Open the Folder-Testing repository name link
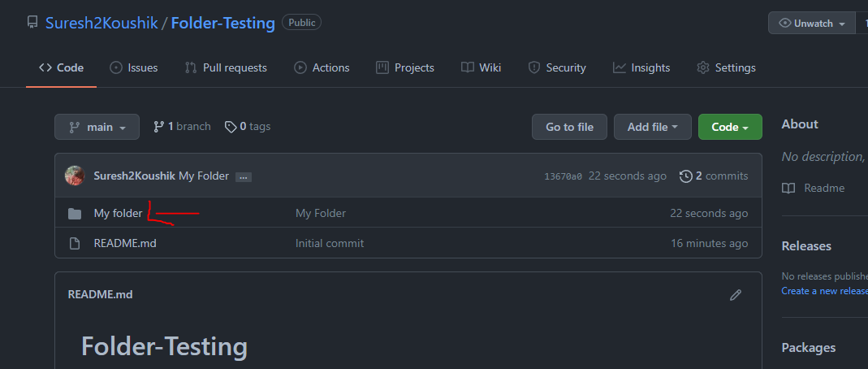 (222, 23)
